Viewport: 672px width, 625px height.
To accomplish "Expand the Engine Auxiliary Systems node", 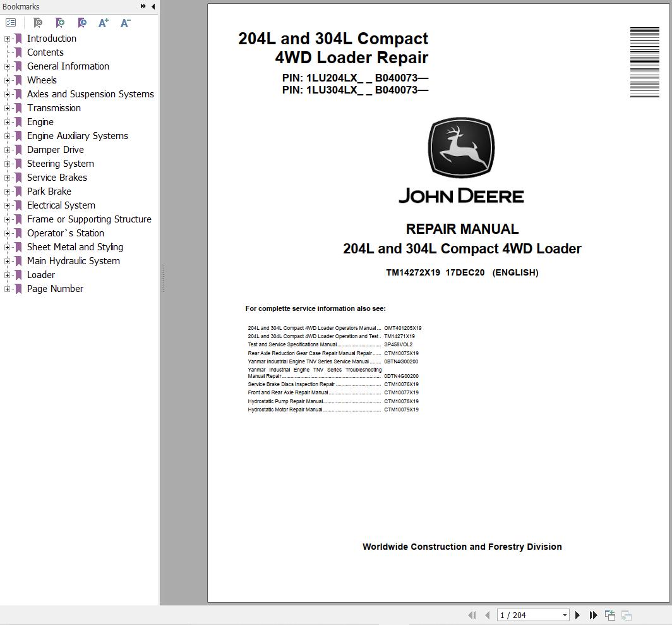I will tap(7, 136).
